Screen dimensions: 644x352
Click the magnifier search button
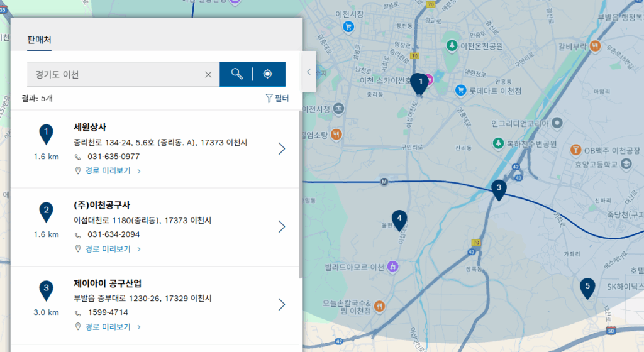click(x=236, y=74)
